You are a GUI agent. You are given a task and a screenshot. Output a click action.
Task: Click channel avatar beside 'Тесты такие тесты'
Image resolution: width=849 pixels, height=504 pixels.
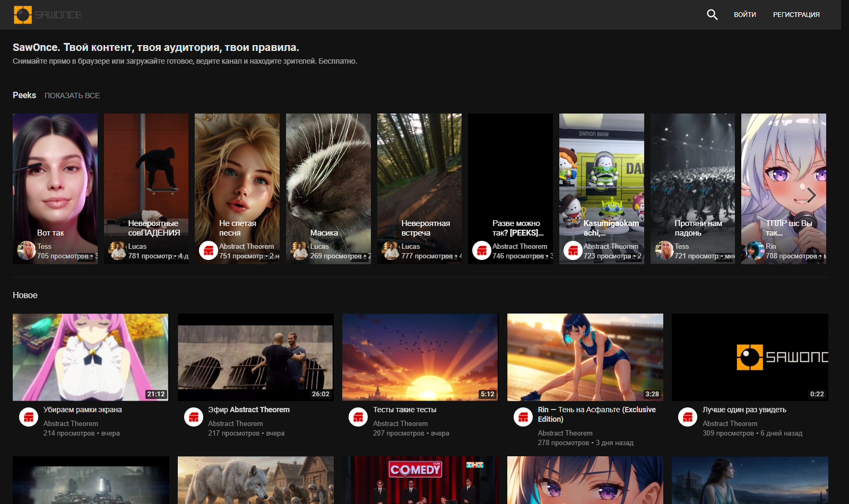[358, 418]
